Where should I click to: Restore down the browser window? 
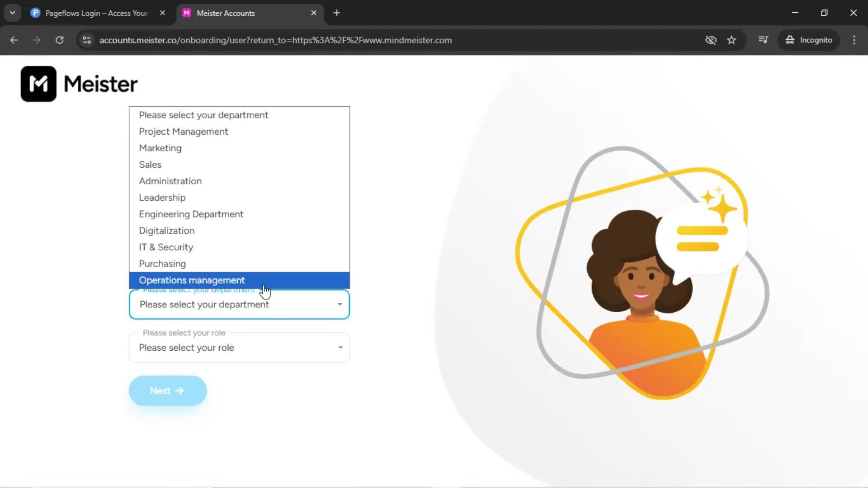(824, 13)
